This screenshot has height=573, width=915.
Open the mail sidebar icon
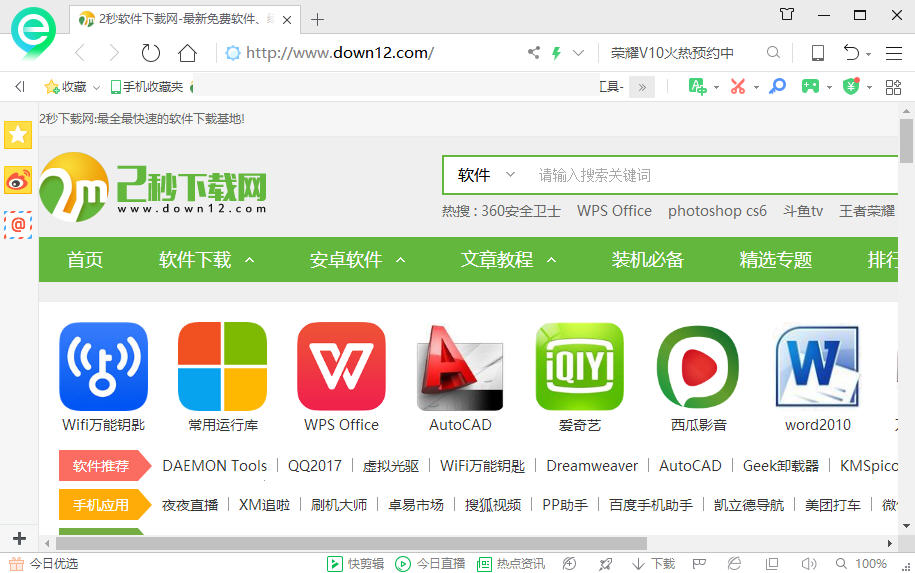[18, 225]
